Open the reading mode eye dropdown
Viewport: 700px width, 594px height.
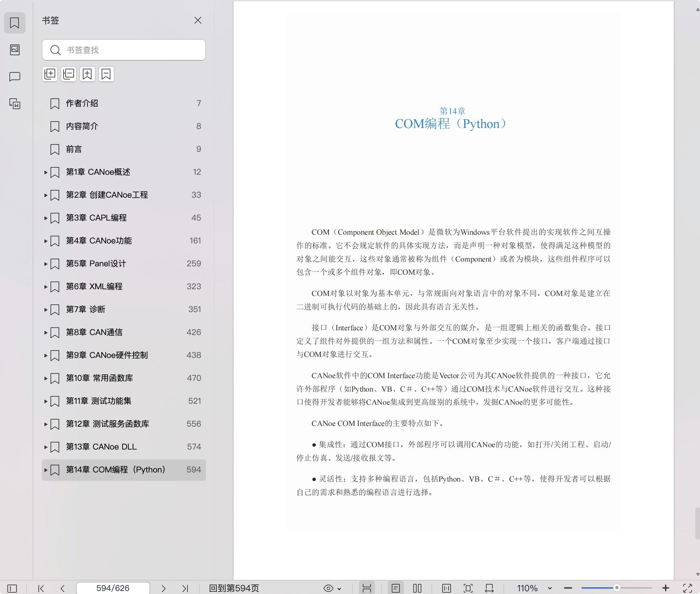pyautogui.click(x=331, y=588)
